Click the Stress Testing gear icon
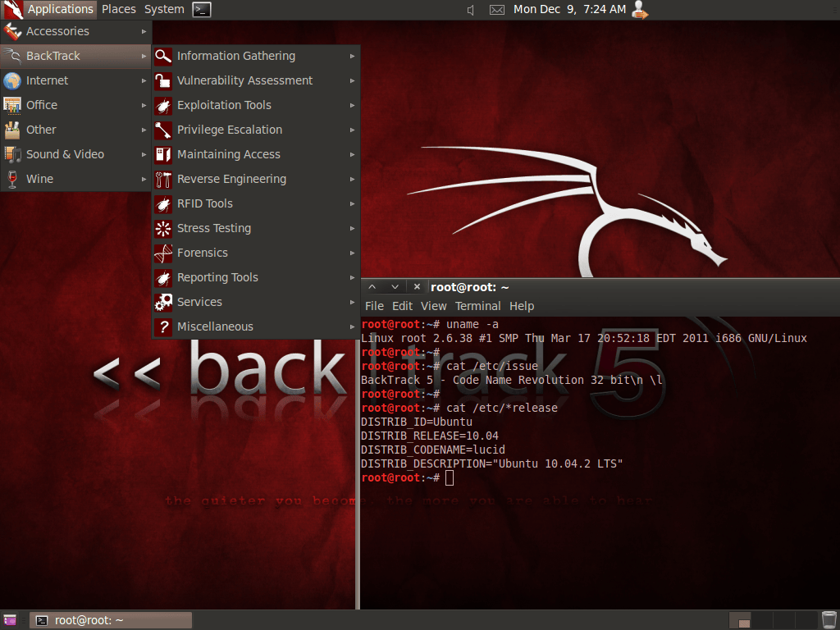The image size is (840, 630). pyautogui.click(x=163, y=228)
